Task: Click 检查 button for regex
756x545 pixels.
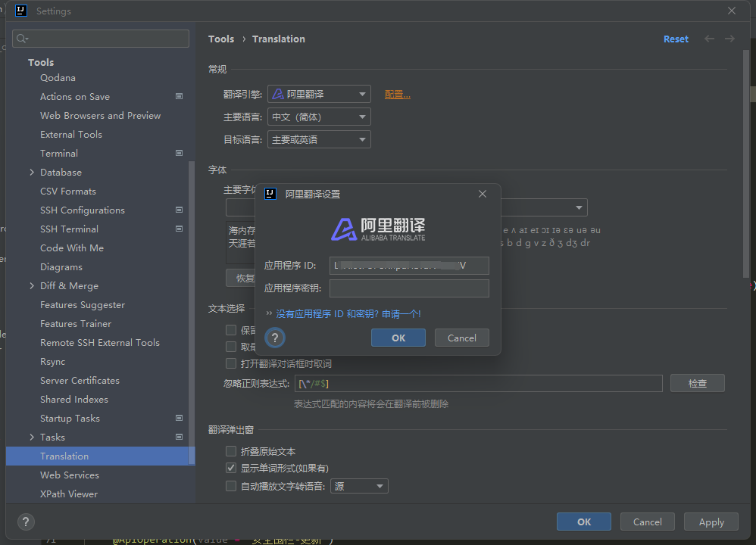Action: coord(697,383)
